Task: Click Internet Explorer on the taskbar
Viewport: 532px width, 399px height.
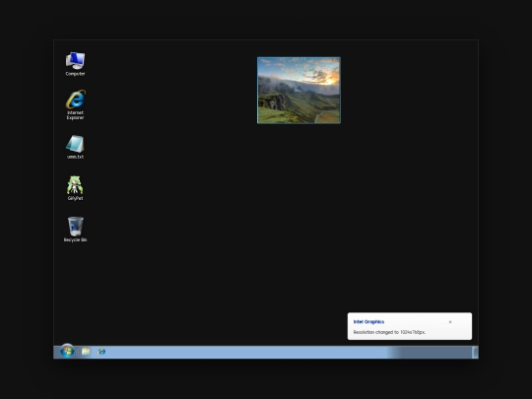Action: tap(101, 352)
